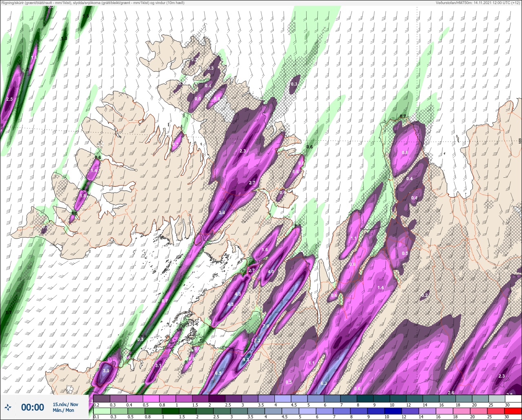Image resolution: width=522 pixels, height=420 pixels.
Task: Click the map title text 'Rigning/skúrir…'
Action: (x=93, y=3)
